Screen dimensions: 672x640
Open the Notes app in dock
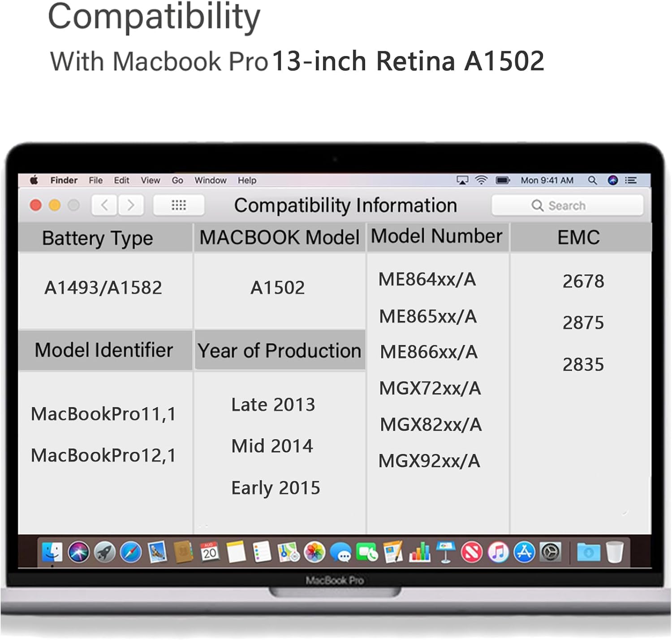pyautogui.click(x=236, y=552)
